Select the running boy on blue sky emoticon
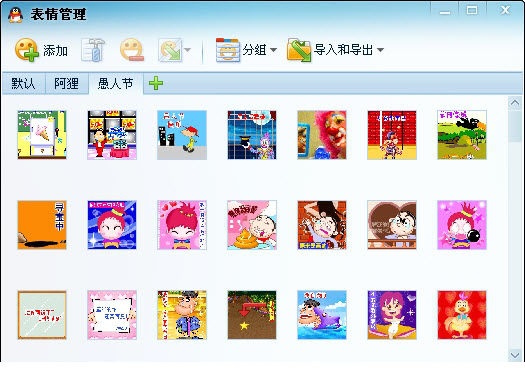The image size is (525, 376). tap(182, 135)
